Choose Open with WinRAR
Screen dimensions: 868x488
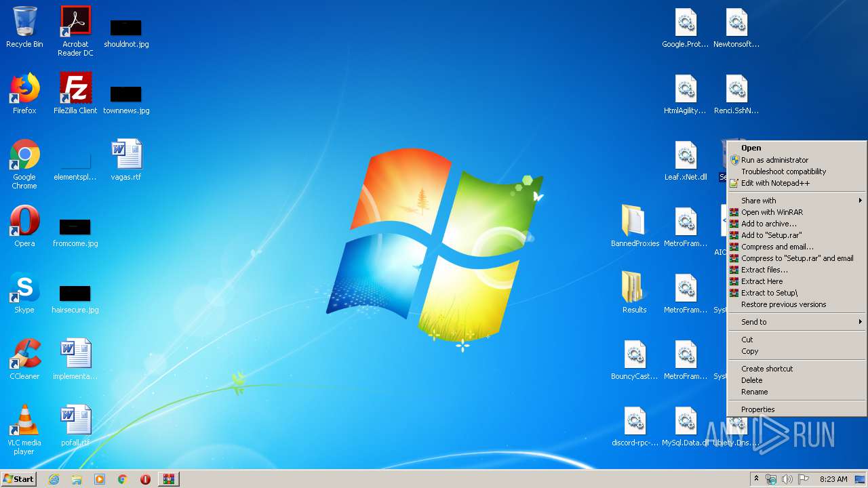point(797,212)
